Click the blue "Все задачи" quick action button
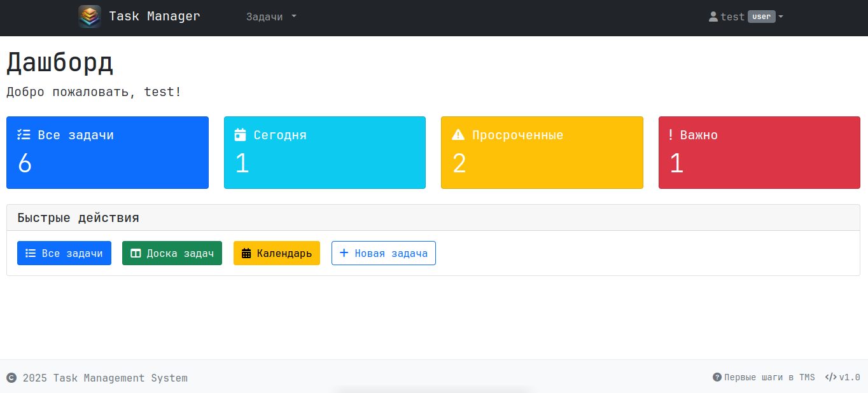868x393 pixels. click(64, 253)
